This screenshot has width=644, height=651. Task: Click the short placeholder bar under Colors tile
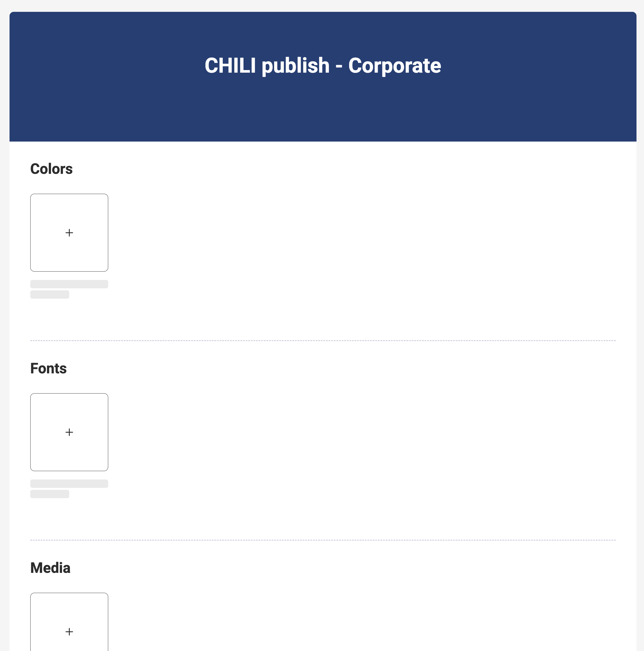pyautogui.click(x=50, y=294)
